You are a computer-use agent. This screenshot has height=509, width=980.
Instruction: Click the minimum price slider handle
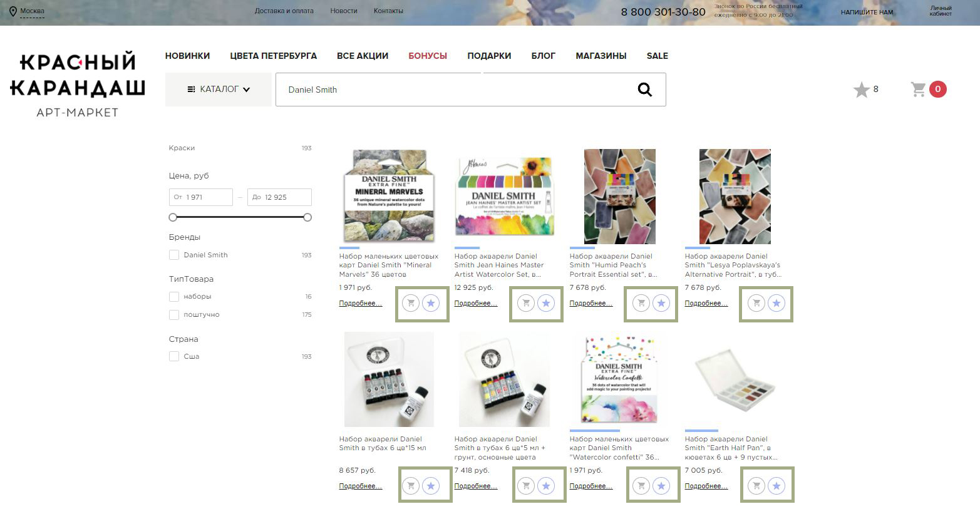173,217
